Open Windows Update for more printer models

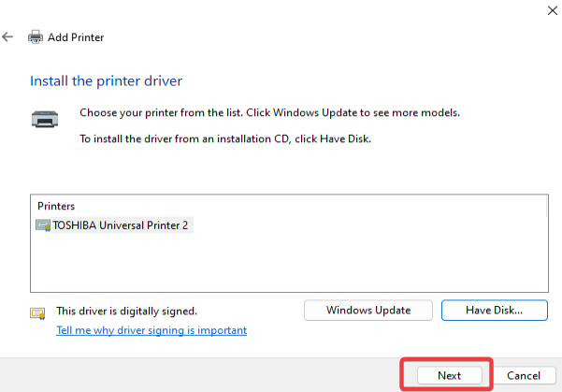pyautogui.click(x=368, y=310)
